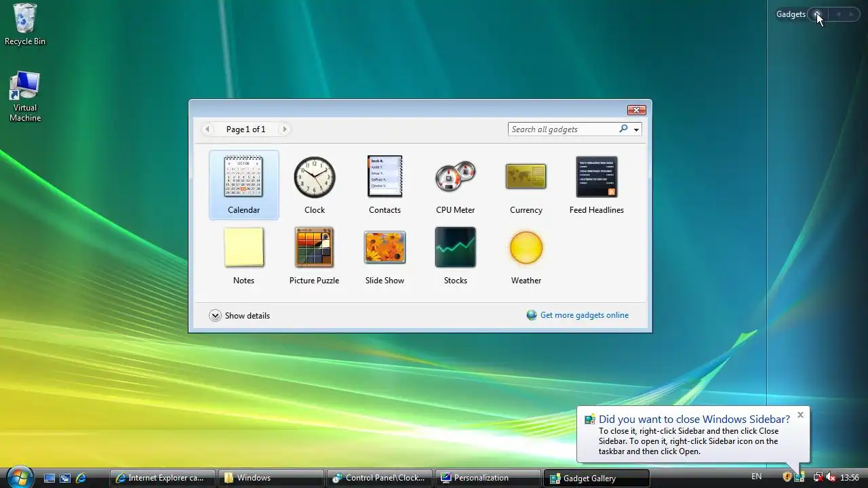Click the next gadgets arrow on Sidebar
The width and height of the screenshot is (868, 488).
pyautogui.click(x=852, y=14)
